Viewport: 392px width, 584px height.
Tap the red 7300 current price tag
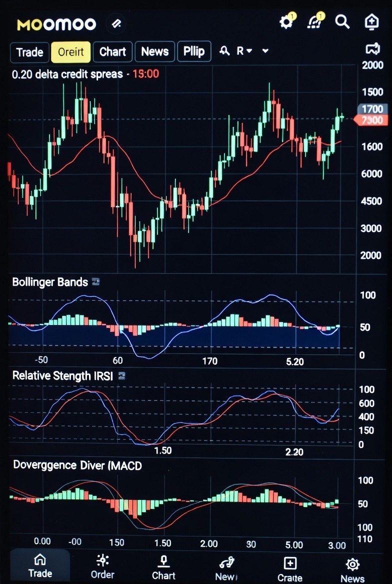pos(371,120)
